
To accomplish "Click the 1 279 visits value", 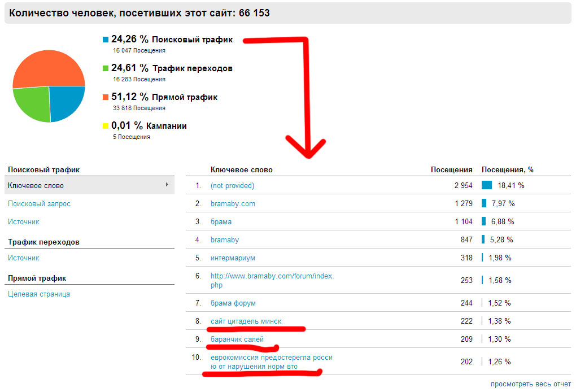I will pos(464,203).
